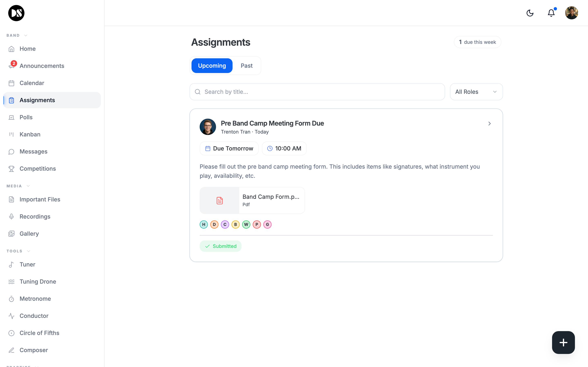588x367 pixels.
Task: Open the Kanban board
Action: point(30,134)
